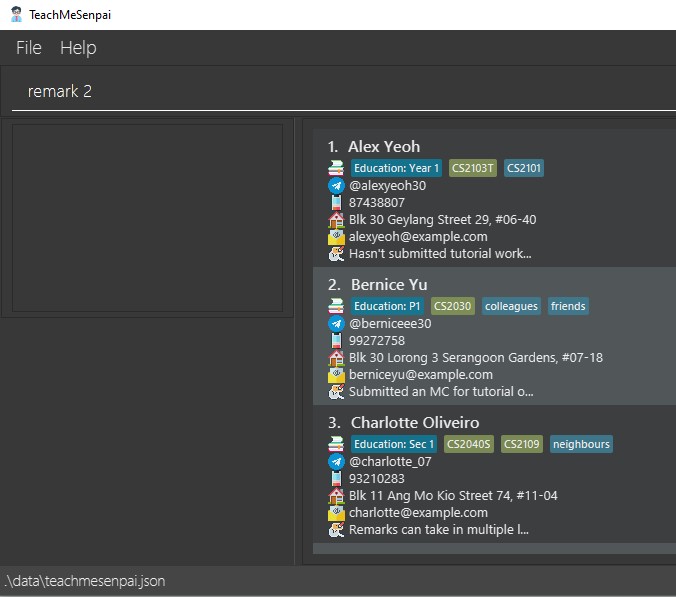Screen dimensions: 676x597
Task: Click the Telegram icon next to @alexyeoh30
Action: [x=336, y=186]
